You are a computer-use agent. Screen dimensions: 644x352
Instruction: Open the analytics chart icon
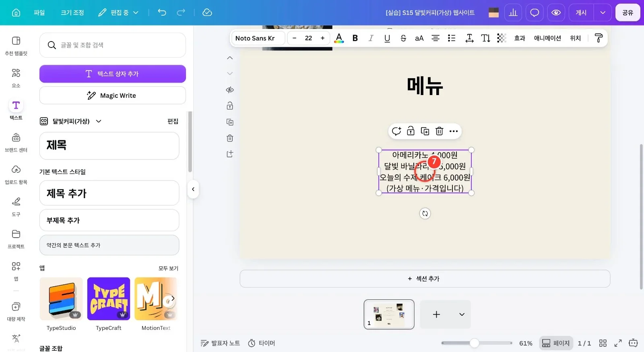tap(513, 12)
